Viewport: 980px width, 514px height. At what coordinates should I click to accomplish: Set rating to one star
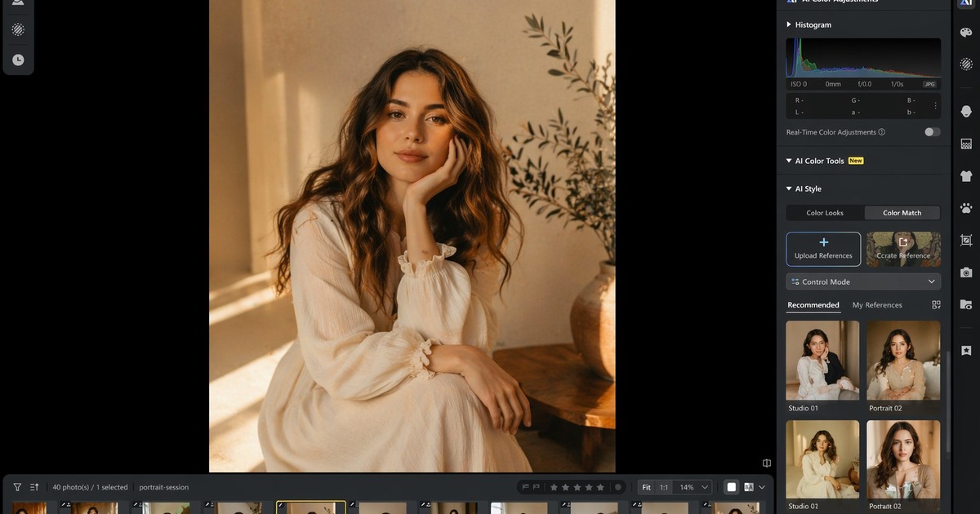click(555, 487)
